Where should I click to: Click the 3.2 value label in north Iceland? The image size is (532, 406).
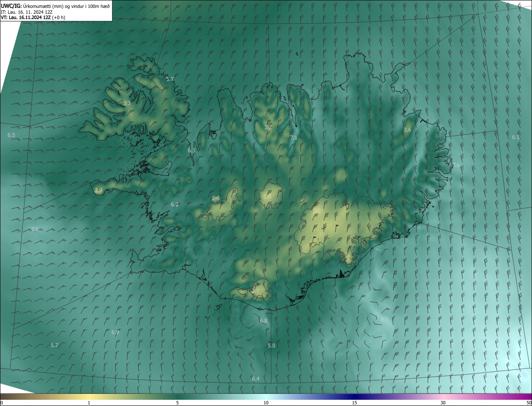tap(268, 127)
